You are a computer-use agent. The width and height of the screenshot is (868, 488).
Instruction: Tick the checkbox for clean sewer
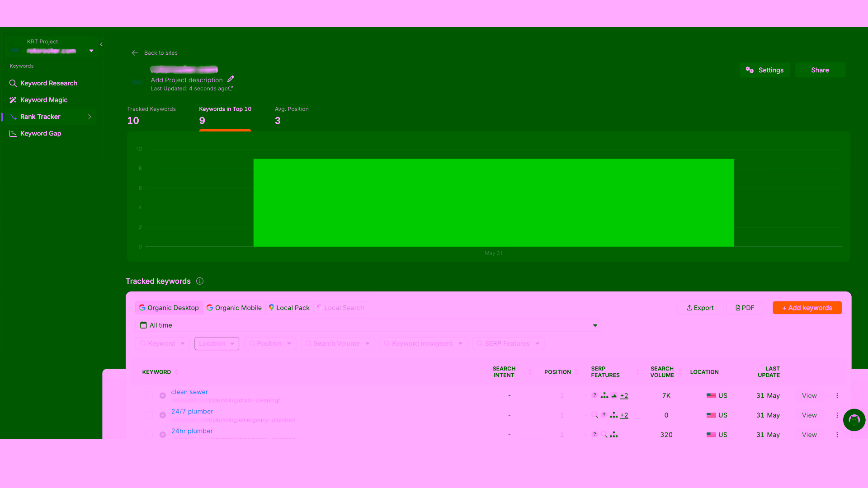pyautogui.click(x=149, y=395)
